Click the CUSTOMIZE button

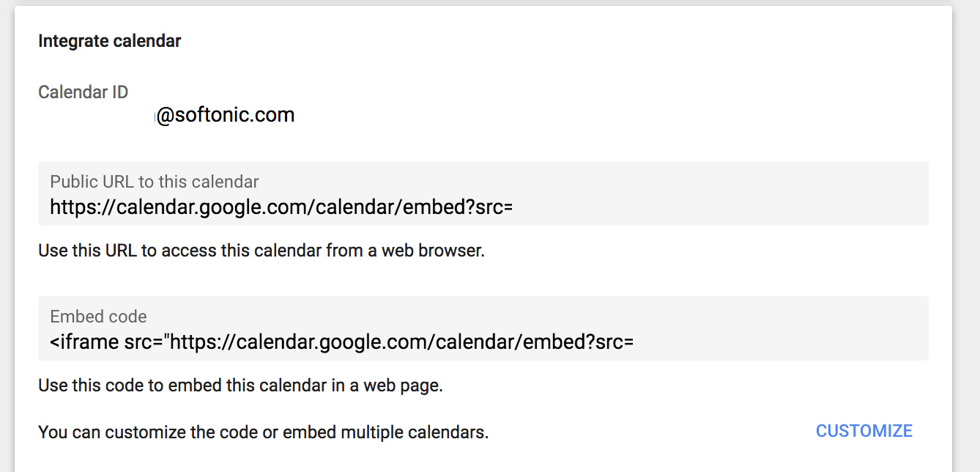[x=864, y=431]
